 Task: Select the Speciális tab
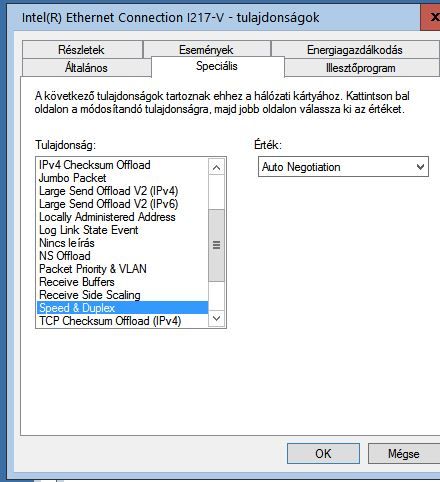tap(217, 66)
